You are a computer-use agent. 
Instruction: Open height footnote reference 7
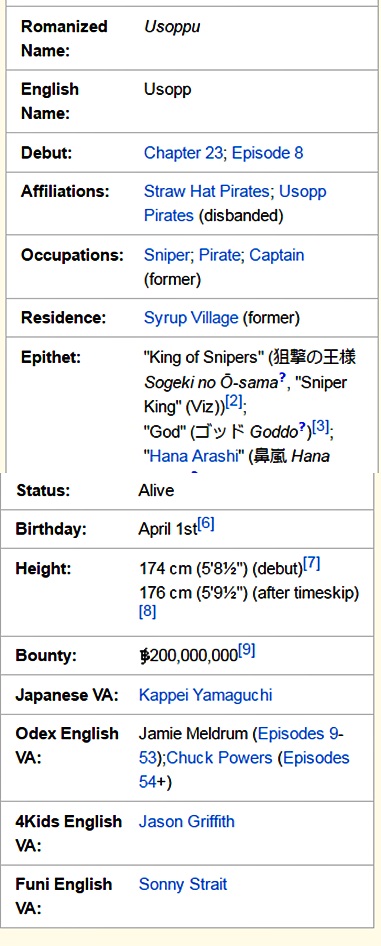[312, 564]
